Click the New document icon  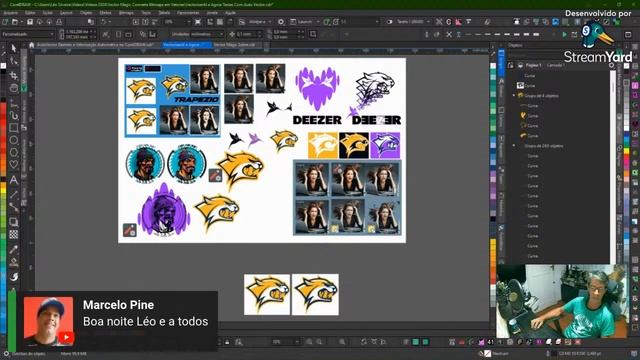5,22
